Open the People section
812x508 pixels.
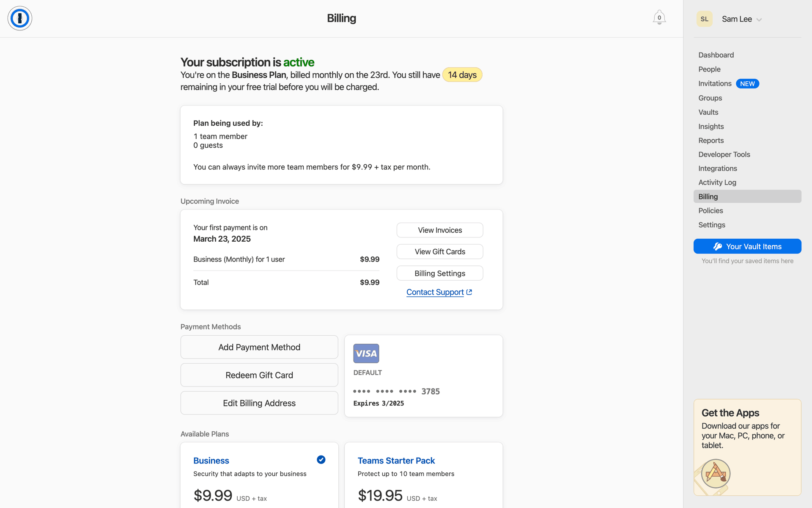click(709, 69)
